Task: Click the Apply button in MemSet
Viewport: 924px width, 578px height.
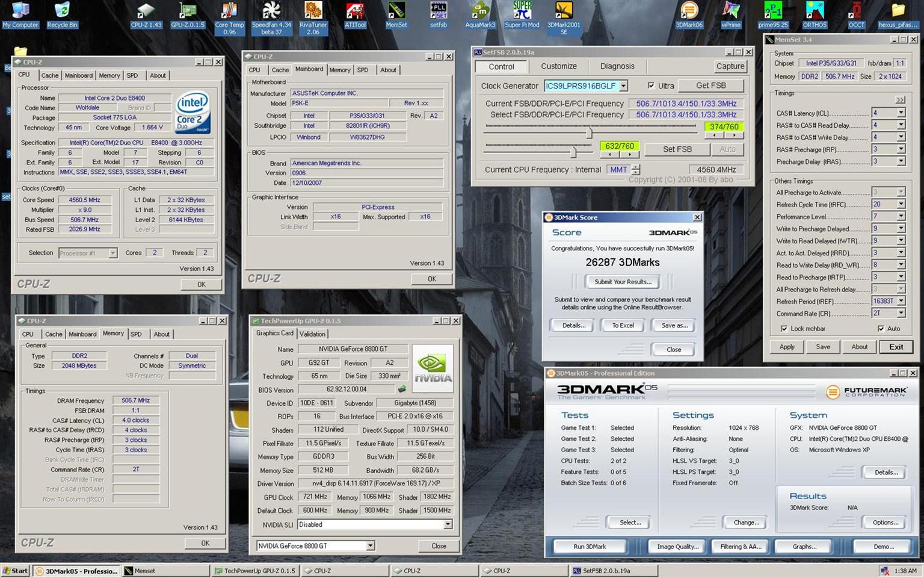Action: pyautogui.click(x=787, y=347)
